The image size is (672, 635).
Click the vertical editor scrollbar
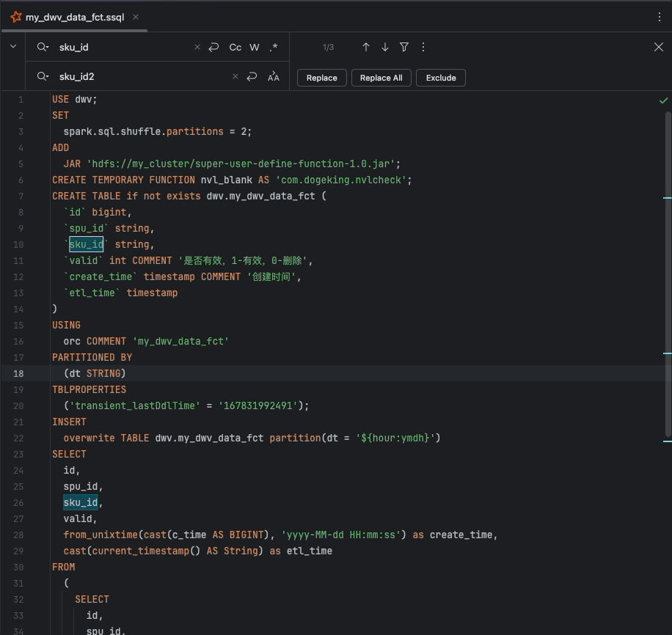click(x=668, y=274)
